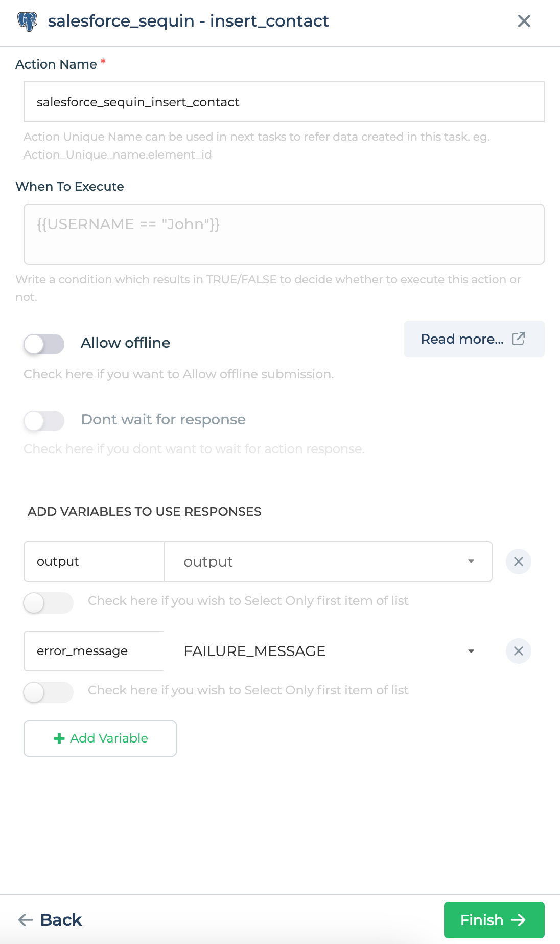Turn on Dont wait for response
This screenshot has width=560, height=944.
[x=43, y=420]
